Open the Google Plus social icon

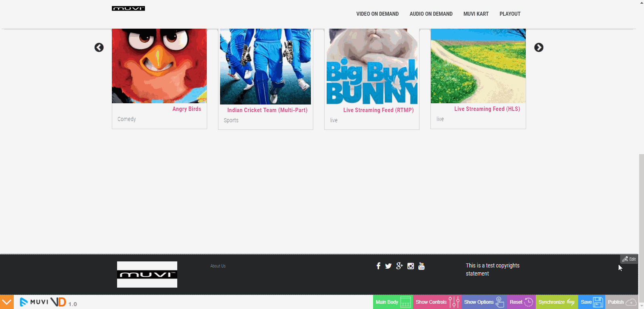[x=399, y=266]
